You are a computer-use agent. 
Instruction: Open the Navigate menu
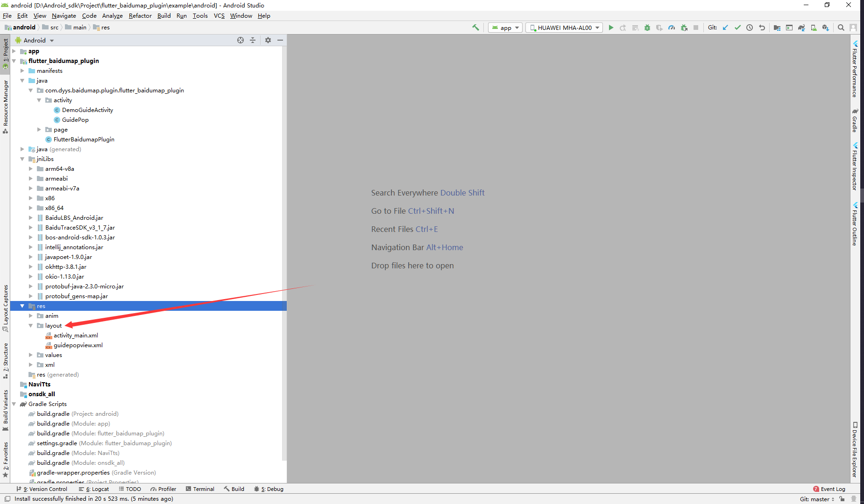click(64, 15)
